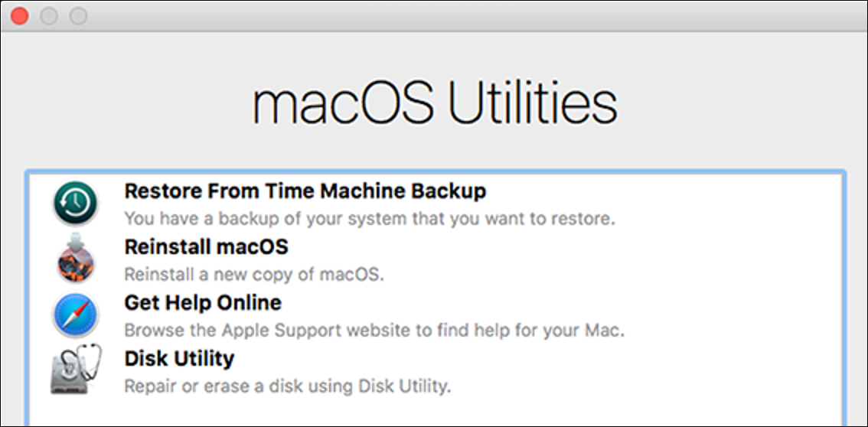Close the macOS Utilities window
Viewport: 868px width, 427px height.
pyautogui.click(x=19, y=16)
